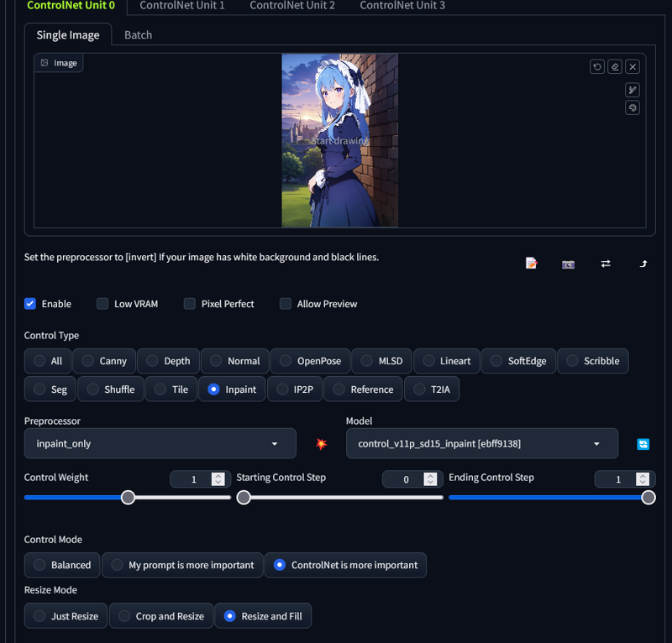
Task: Select the Inpaint control type
Action: [x=232, y=389]
